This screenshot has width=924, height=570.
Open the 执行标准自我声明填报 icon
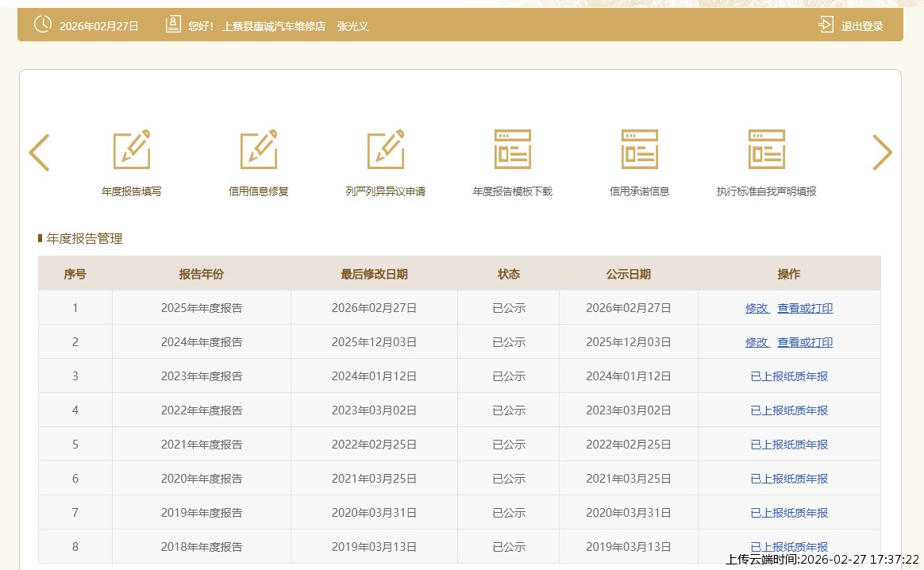pyautogui.click(x=767, y=149)
